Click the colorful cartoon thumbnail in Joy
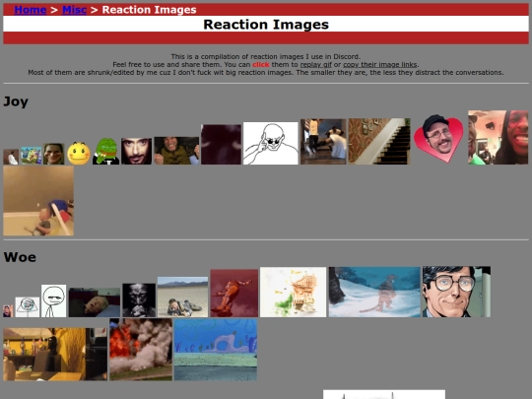This screenshot has width=532, height=399. (31, 156)
